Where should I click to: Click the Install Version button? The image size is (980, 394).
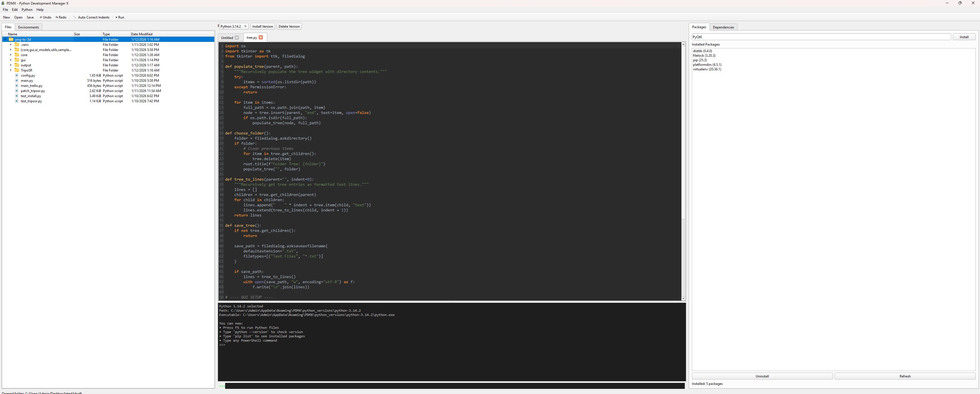262,26
